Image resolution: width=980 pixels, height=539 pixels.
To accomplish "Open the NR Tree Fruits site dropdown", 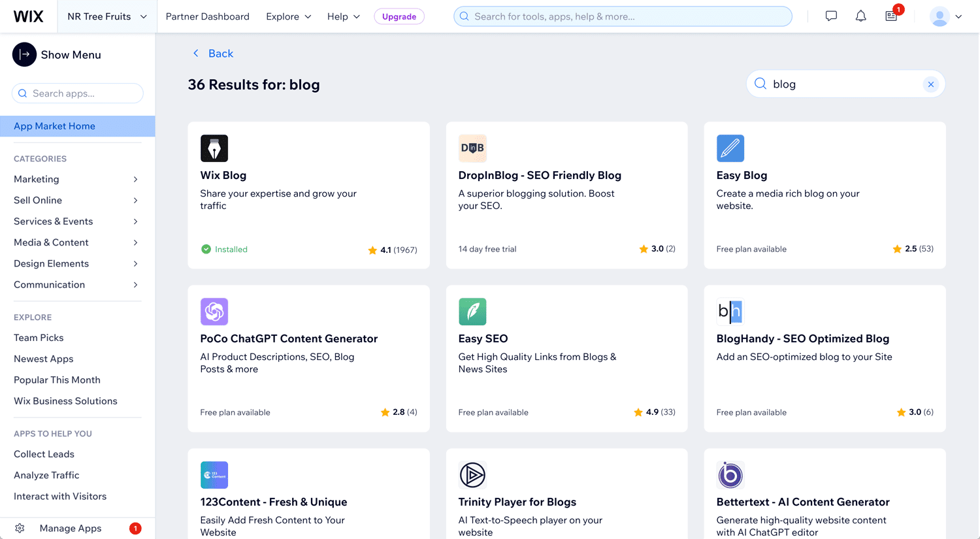I will tap(107, 16).
